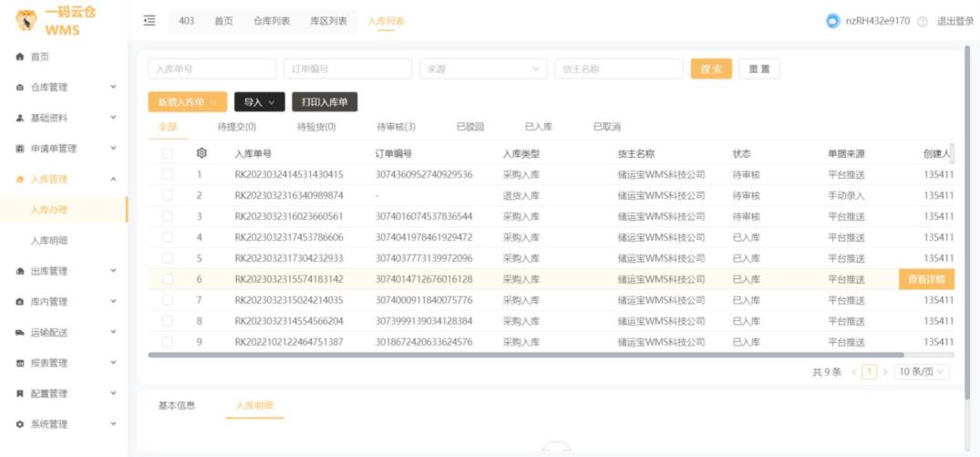Viewport: 980px width, 457px height.
Task: Filter by 待审核(3) status tab
Action: (x=397, y=127)
